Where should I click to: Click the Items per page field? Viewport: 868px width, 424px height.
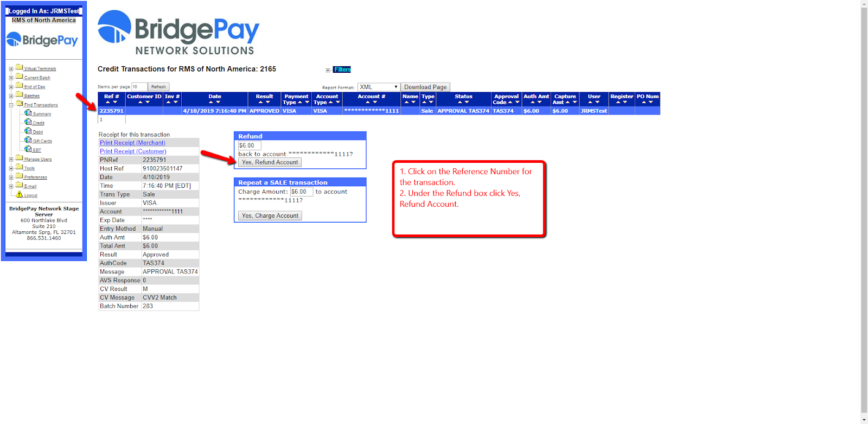pyautogui.click(x=139, y=87)
